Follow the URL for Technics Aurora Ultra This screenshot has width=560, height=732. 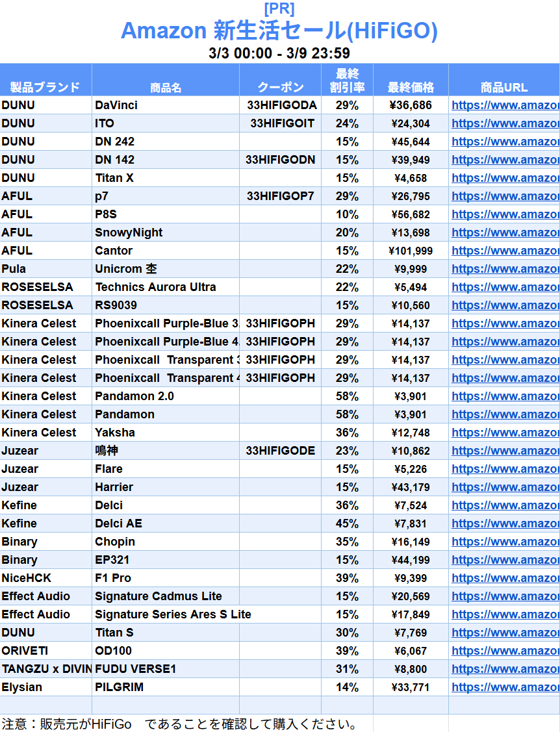pyautogui.click(x=505, y=287)
